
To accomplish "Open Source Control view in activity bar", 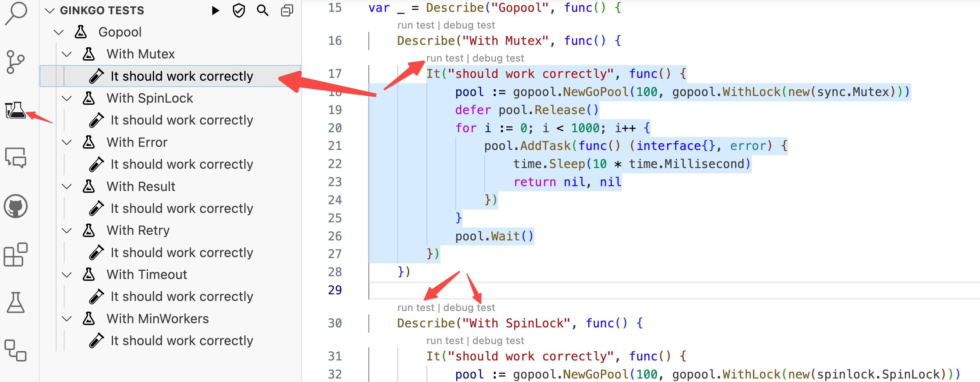I will point(15,62).
